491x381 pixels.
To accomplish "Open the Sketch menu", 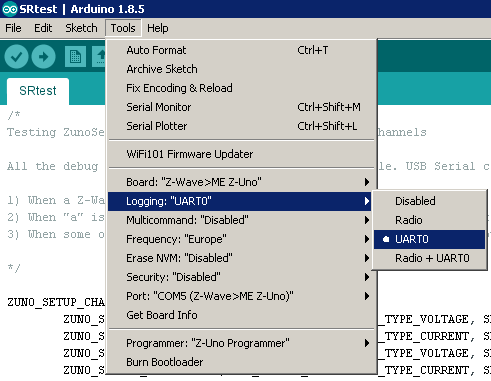I will coord(81,28).
